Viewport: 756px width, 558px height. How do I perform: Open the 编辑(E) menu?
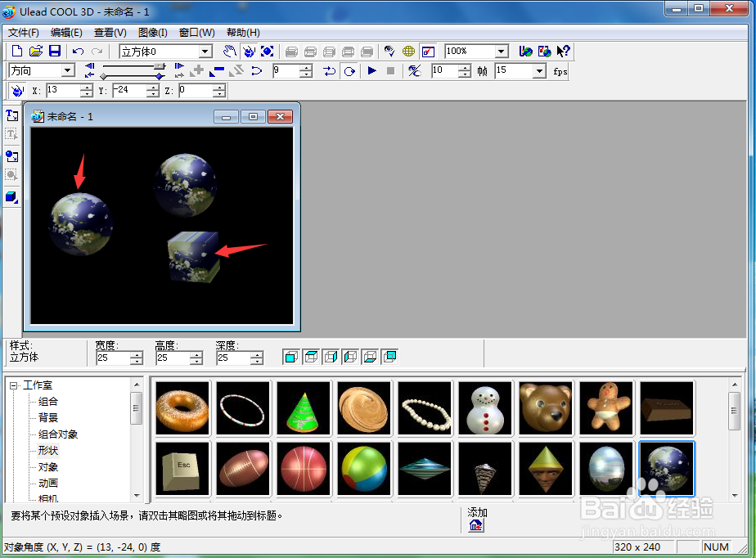(66, 32)
